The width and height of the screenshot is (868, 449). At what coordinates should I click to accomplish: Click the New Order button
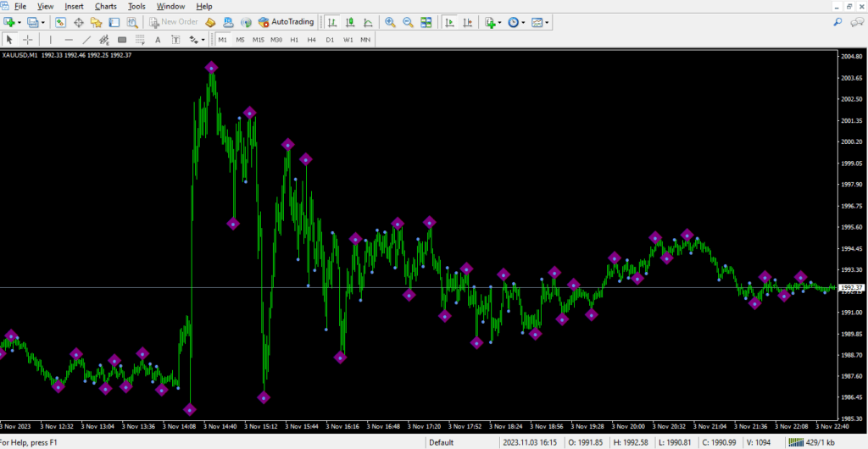[174, 22]
